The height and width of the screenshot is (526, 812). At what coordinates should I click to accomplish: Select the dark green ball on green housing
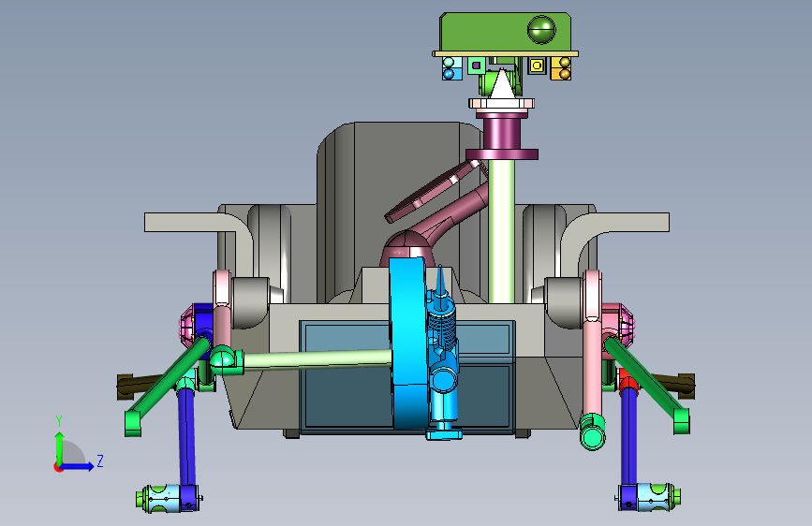541,29
